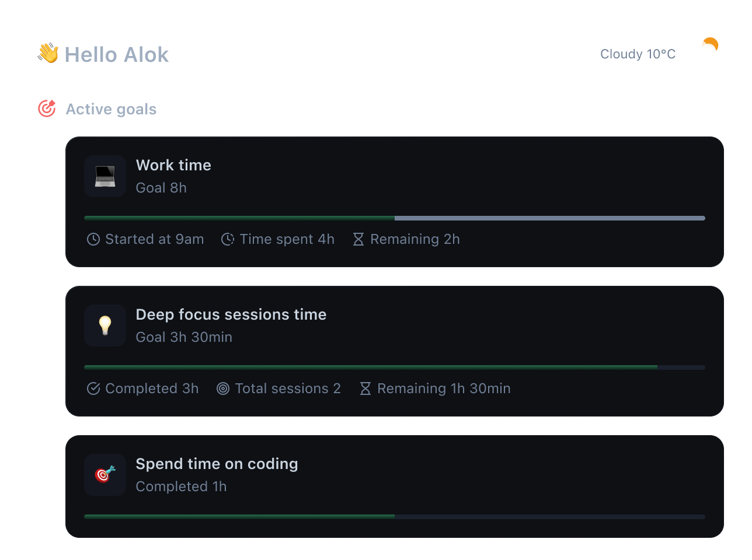
Task: Open the Work time goal title
Action: tap(173, 165)
